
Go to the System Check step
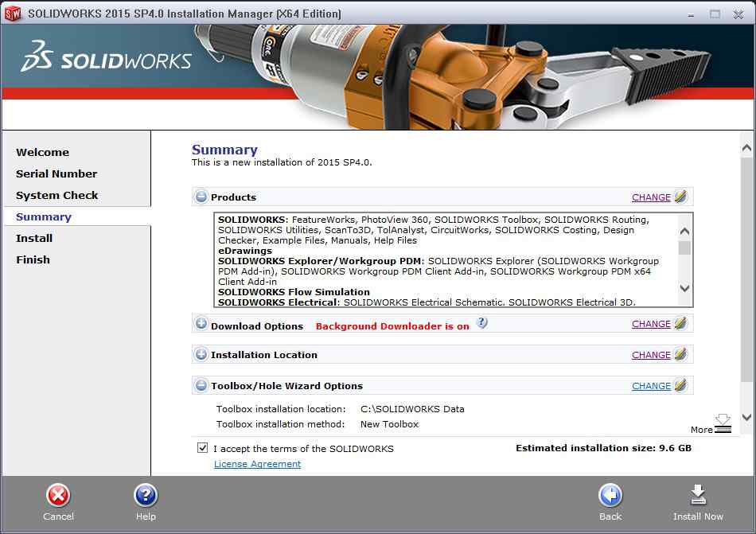click(x=57, y=195)
